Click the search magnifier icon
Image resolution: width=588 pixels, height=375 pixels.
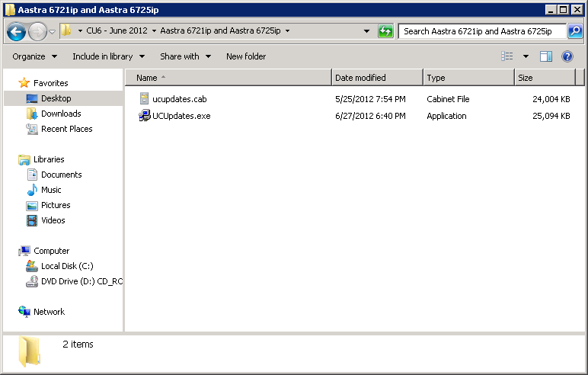point(575,31)
